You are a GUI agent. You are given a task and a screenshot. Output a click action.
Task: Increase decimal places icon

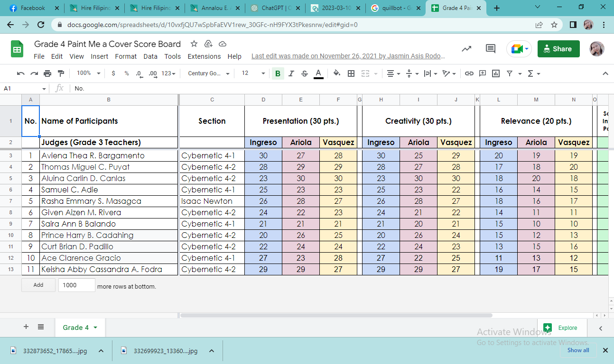(153, 73)
